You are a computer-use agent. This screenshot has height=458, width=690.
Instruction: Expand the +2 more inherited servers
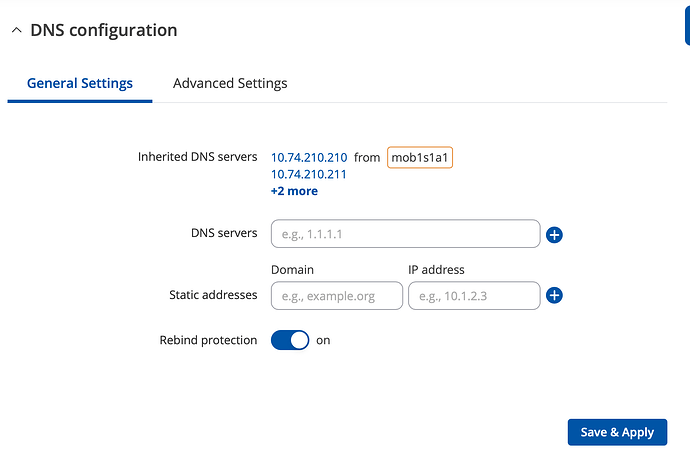[x=294, y=191]
